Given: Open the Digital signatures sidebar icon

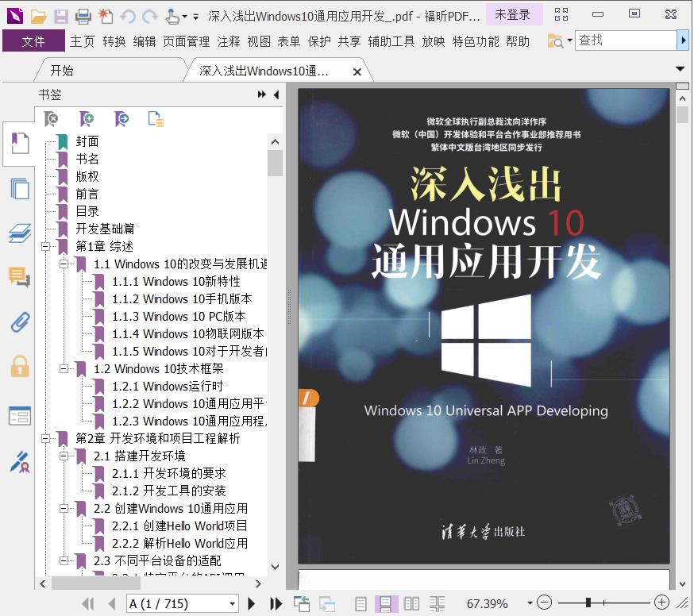Looking at the screenshot, I should [x=20, y=462].
